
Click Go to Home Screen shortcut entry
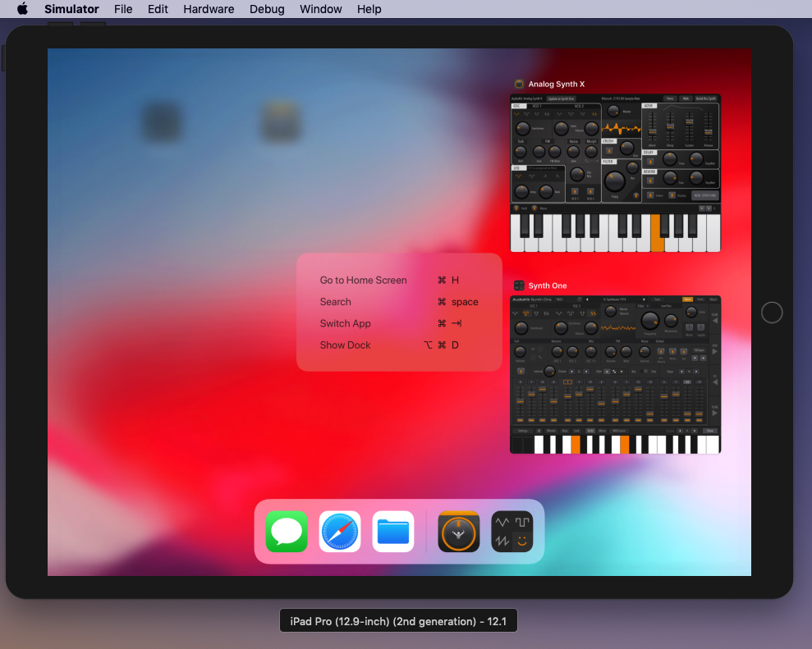click(399, 280)
